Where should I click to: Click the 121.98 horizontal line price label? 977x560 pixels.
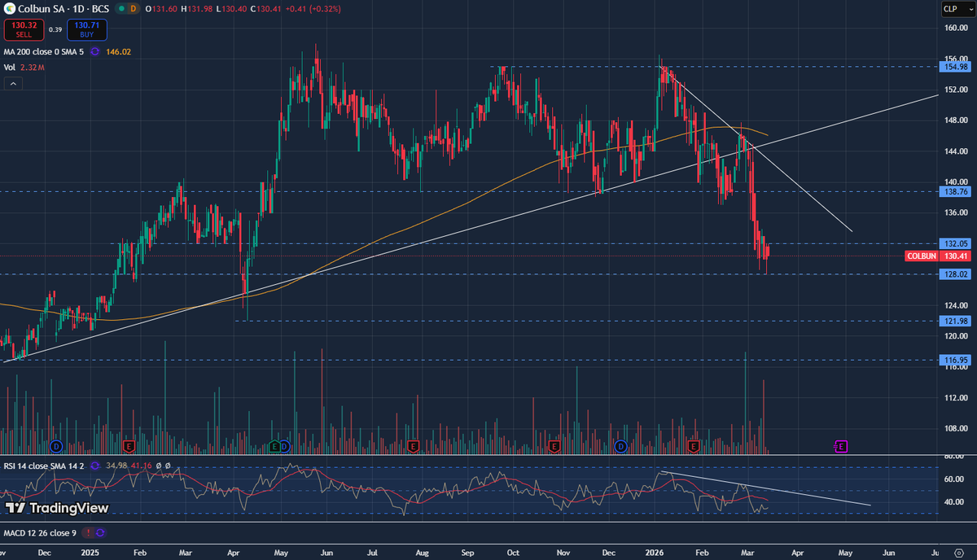[x=955, y=321]
